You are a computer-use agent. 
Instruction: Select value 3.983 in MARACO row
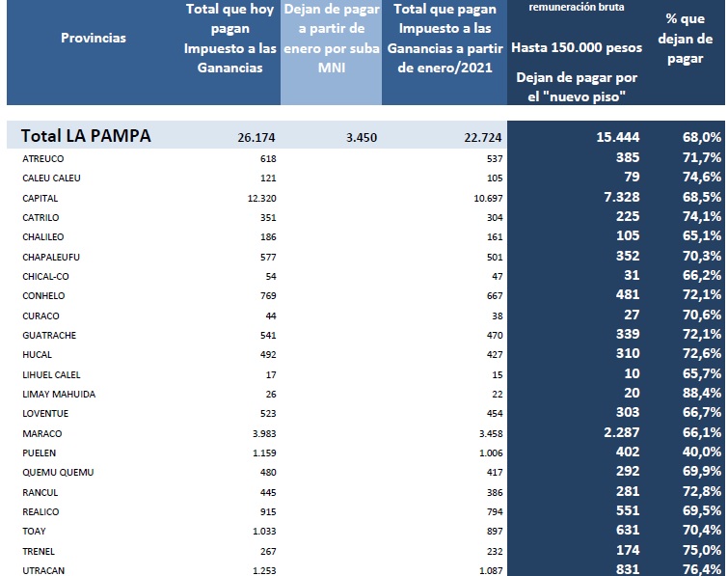tap(264, 434)
